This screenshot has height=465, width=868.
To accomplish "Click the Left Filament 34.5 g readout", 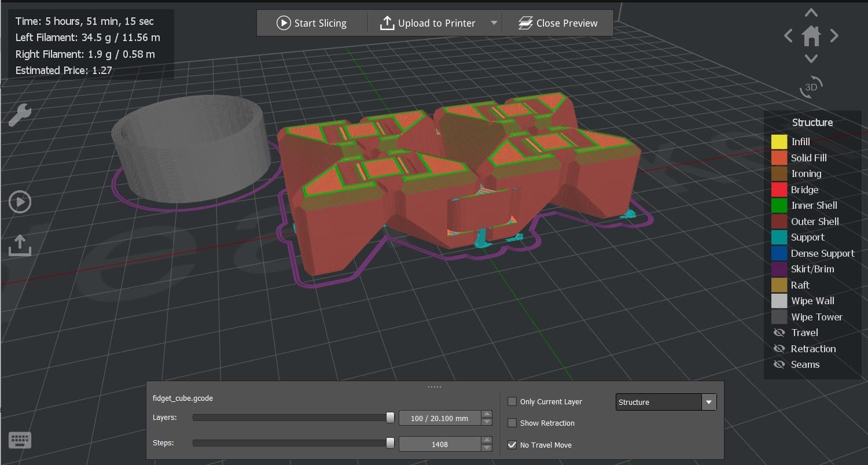I will pos(88,38).
